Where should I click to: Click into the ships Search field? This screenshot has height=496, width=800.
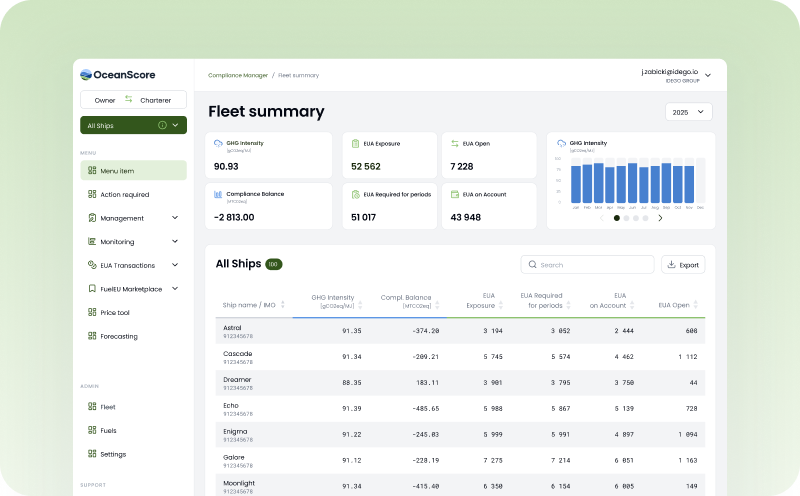tap(592, 265)
